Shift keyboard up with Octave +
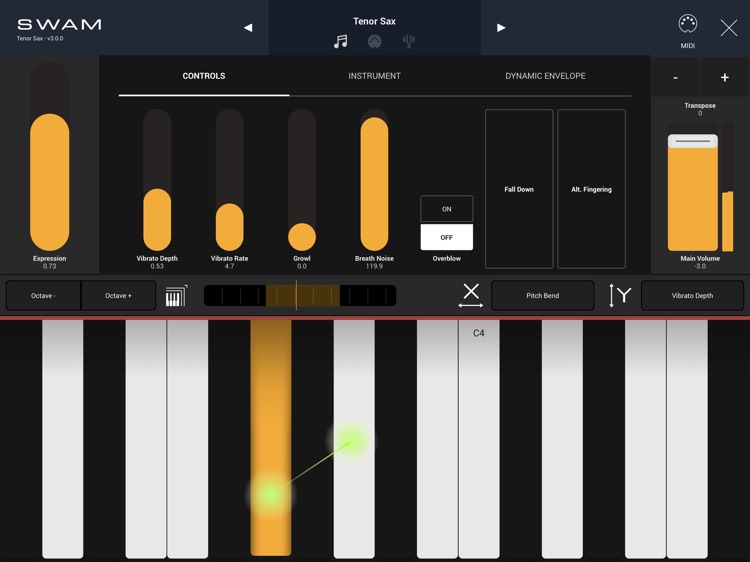The width and height of the screenshot is (750, 562). pyautogui.click(x=118, y=296)
